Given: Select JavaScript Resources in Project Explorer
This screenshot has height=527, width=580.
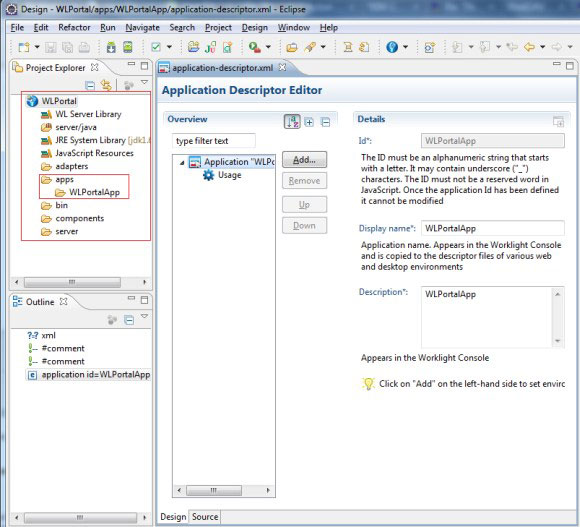Looking at the screenshot, I should coord(87,153).
